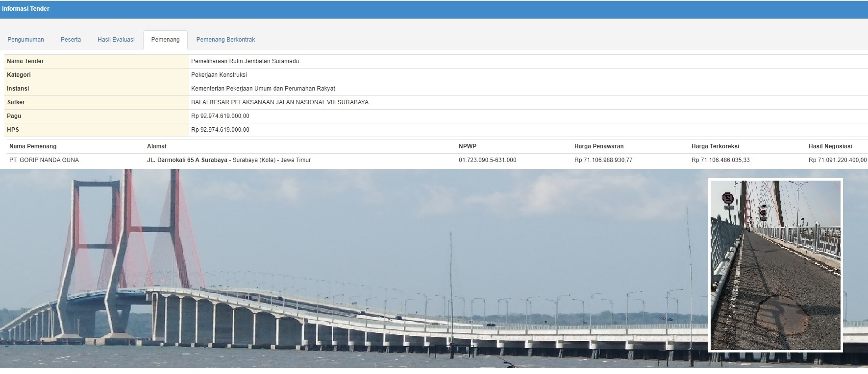Click the Harga Terkoreksi column header
The image size is (868, 374).
click(715, 146)
